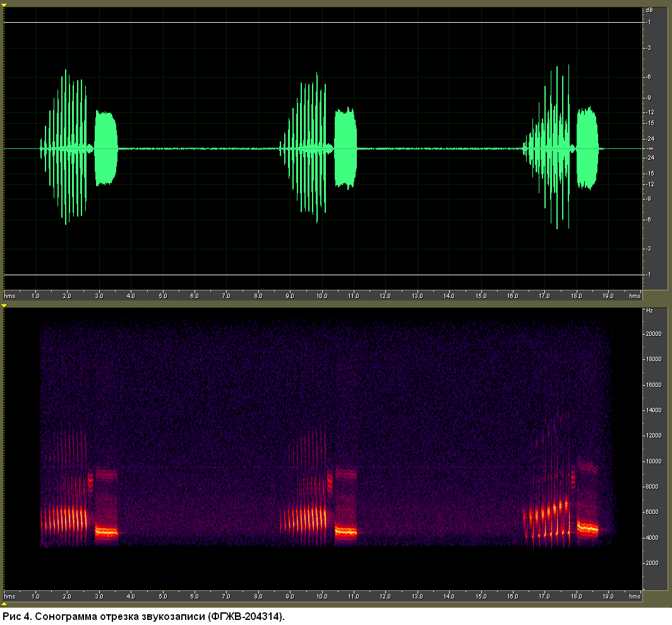Screen dimensions: 672x625
Task: Click the -∞ center value on the dB scale
Action: click(x=650, y=148)
